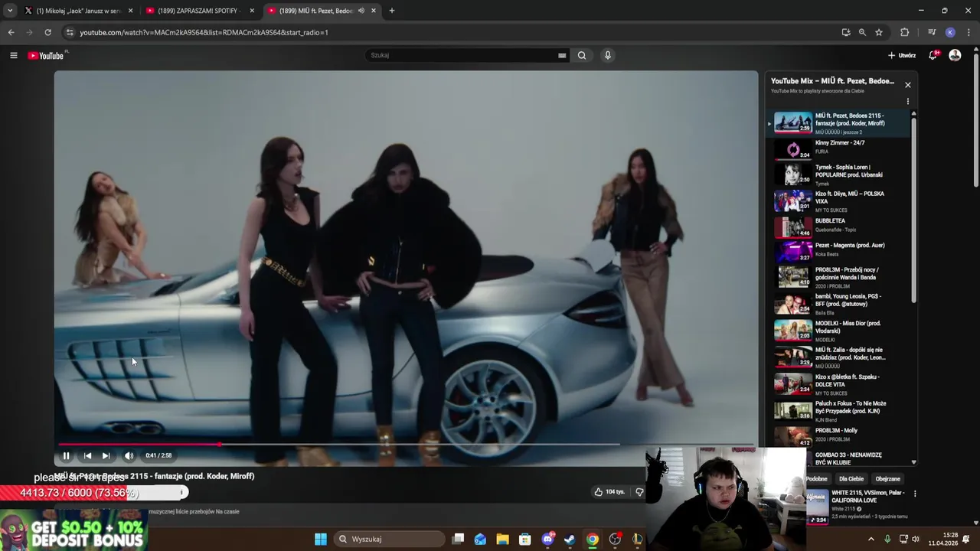Open the browser zoom indicator

(862, 32)
